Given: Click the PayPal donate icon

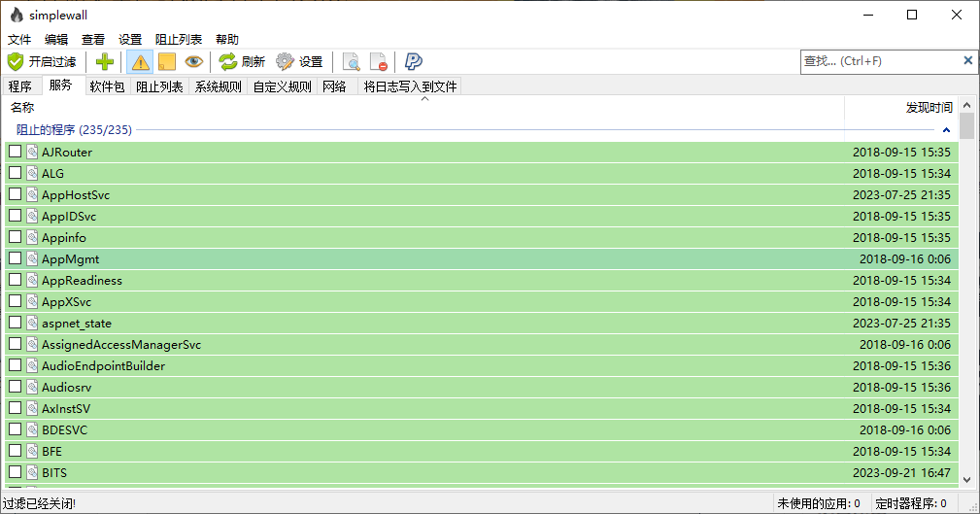Looking at the screenshot, I should [414, 61].
